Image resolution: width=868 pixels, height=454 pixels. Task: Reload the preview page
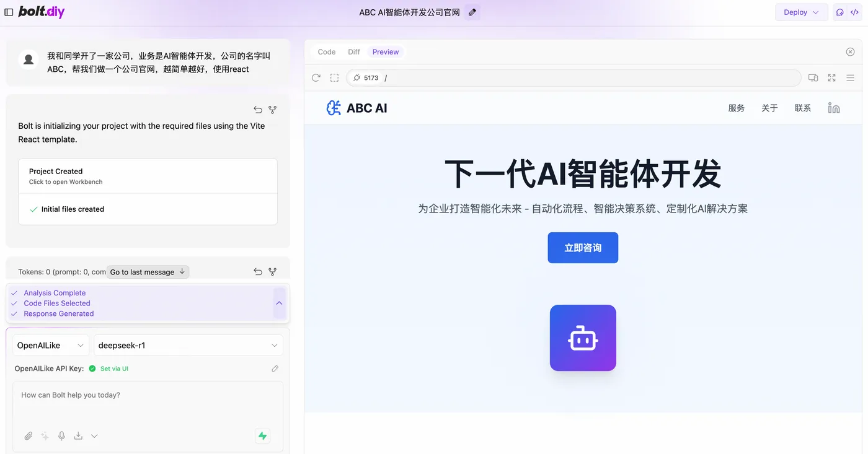pyautogui.click(x=316, y=78)
